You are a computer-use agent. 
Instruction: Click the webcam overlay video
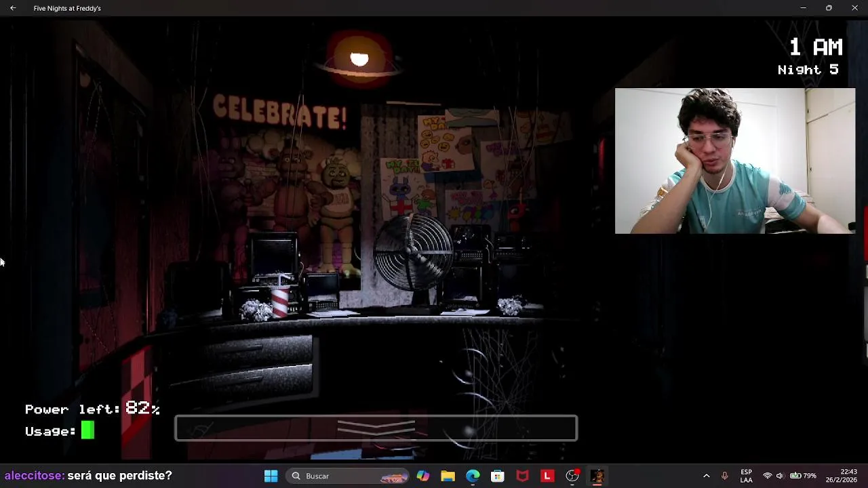tap(735, 161)
